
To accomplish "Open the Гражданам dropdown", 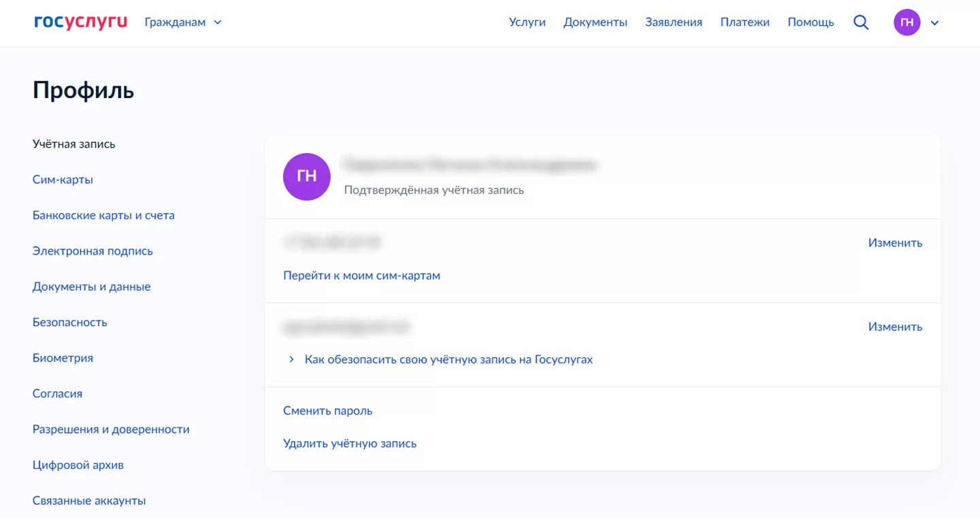I will [x=183, y=22].
